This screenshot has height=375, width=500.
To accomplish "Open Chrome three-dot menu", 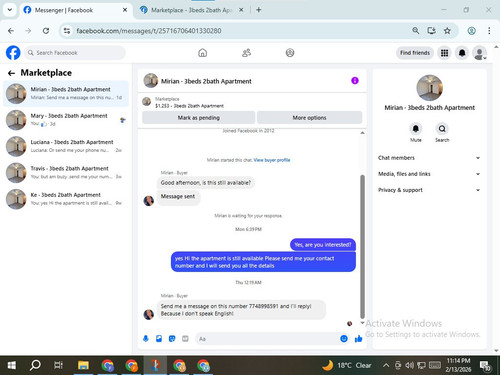I will tap(489, 31).
